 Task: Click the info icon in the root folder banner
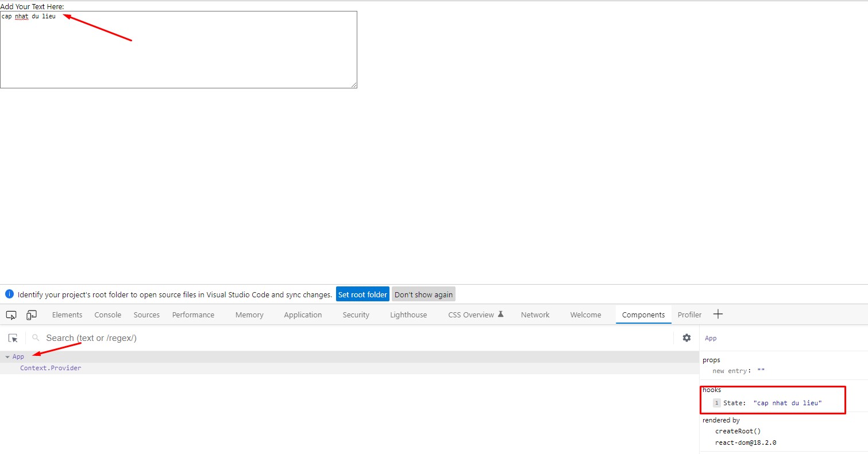pos(9,294)
